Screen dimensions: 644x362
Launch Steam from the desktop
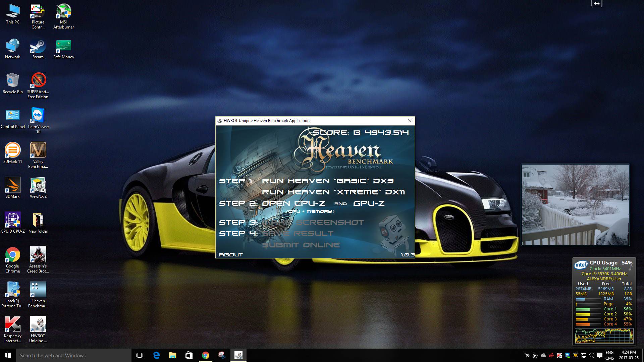click(x=38, y=49)
